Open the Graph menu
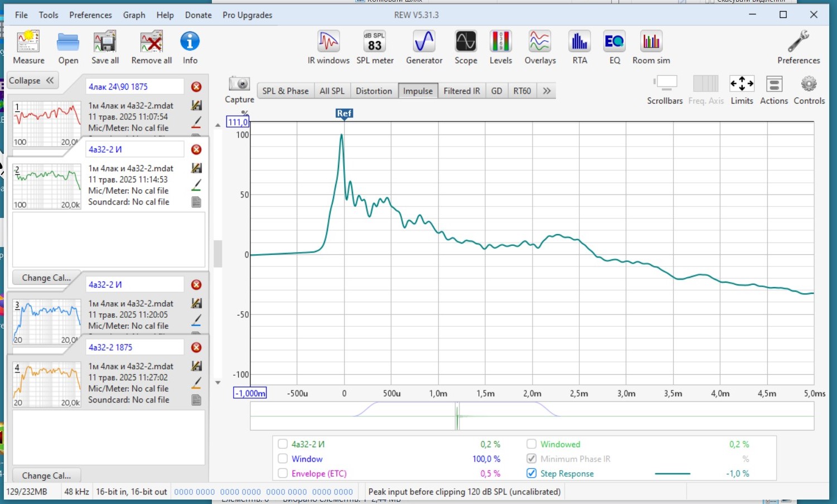837x504 pixels. tap(134, 15)
